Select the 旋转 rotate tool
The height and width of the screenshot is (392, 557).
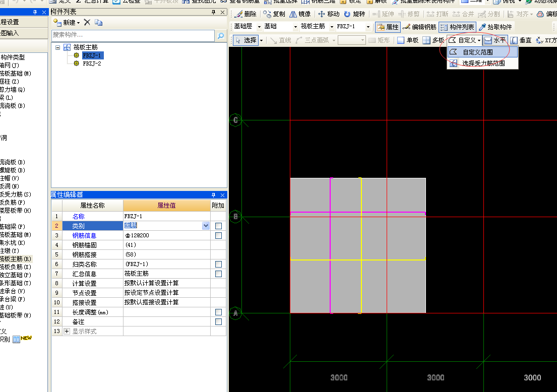tap(354, 14)
